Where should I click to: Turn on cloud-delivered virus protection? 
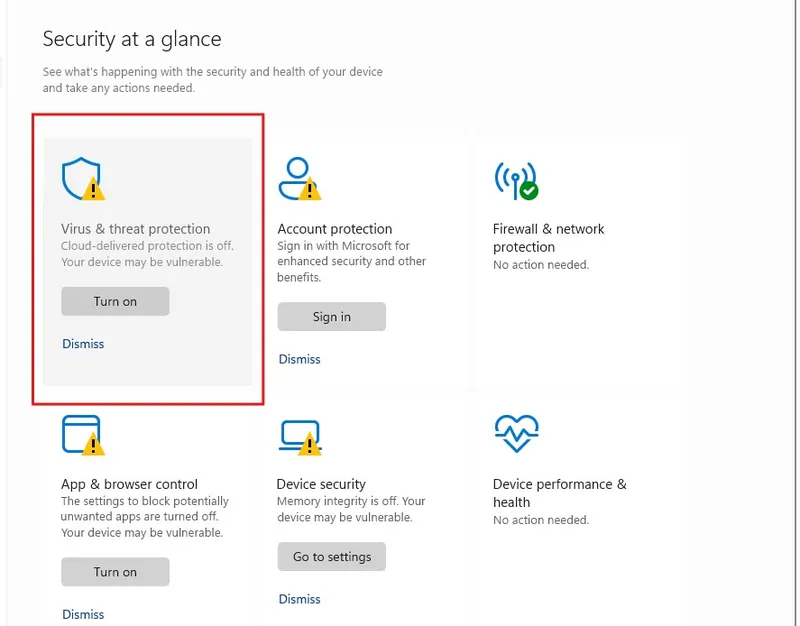coord(115,301)
